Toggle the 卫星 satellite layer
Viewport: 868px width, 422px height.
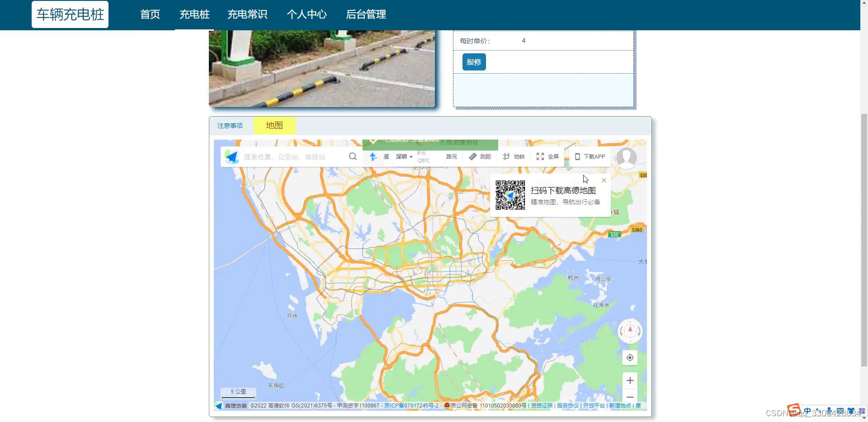point(386,157)
